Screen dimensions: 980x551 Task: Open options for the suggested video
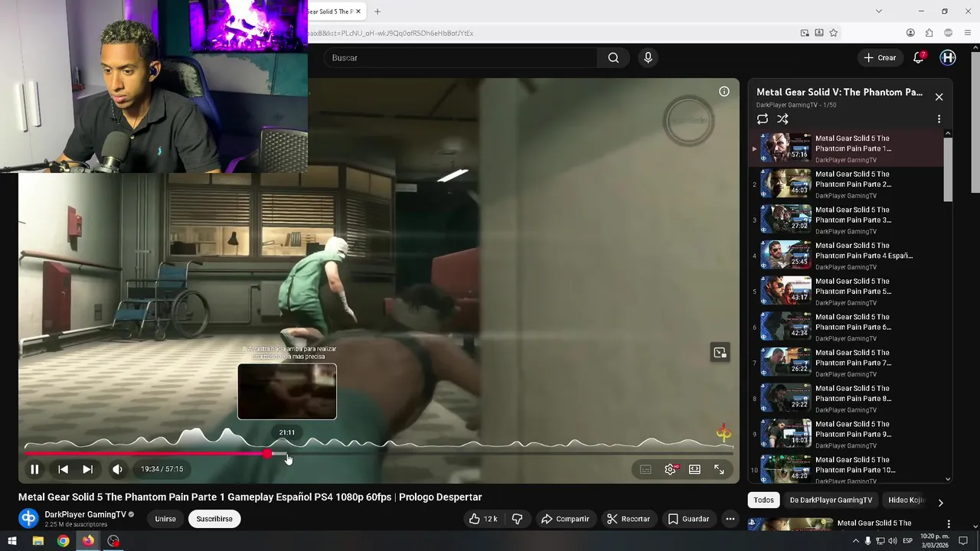click(949, 524)
